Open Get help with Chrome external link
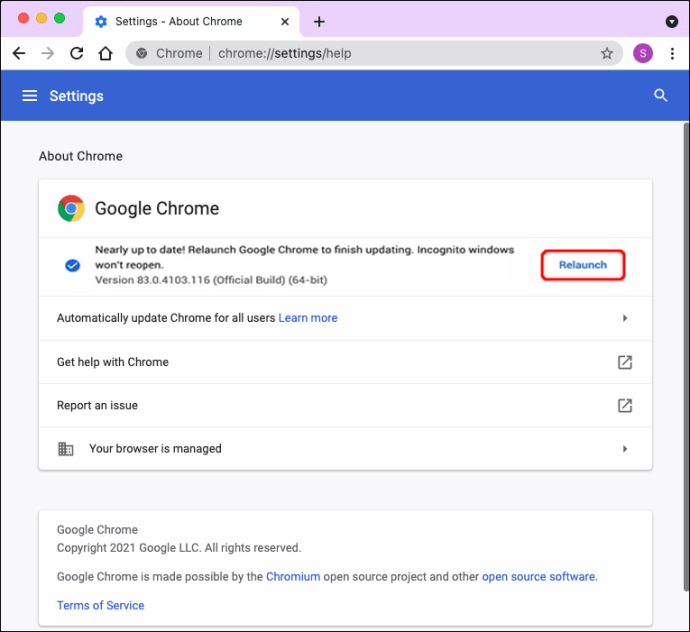The width and height of the screenshot is (690, 632). point(625,362)
